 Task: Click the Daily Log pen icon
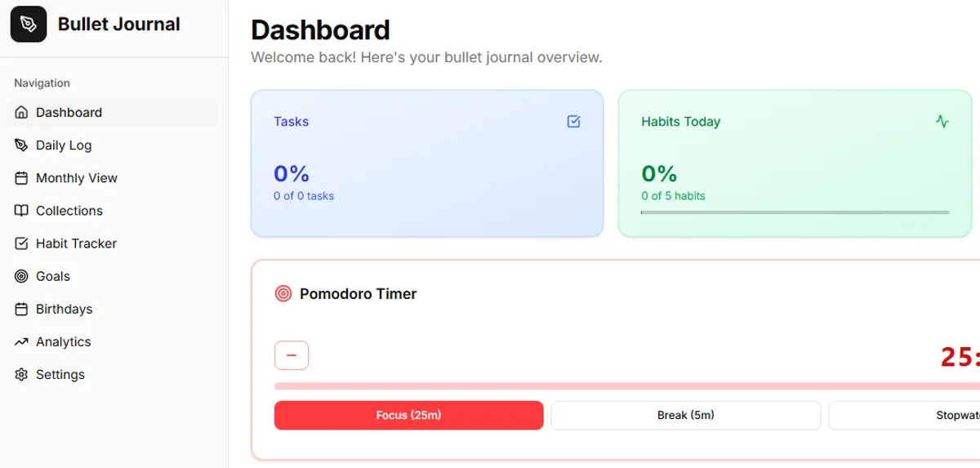point(21,145)
